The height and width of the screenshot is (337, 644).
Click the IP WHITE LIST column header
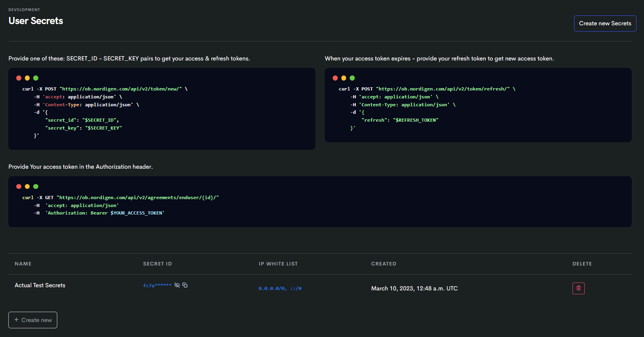pos(278,264)
